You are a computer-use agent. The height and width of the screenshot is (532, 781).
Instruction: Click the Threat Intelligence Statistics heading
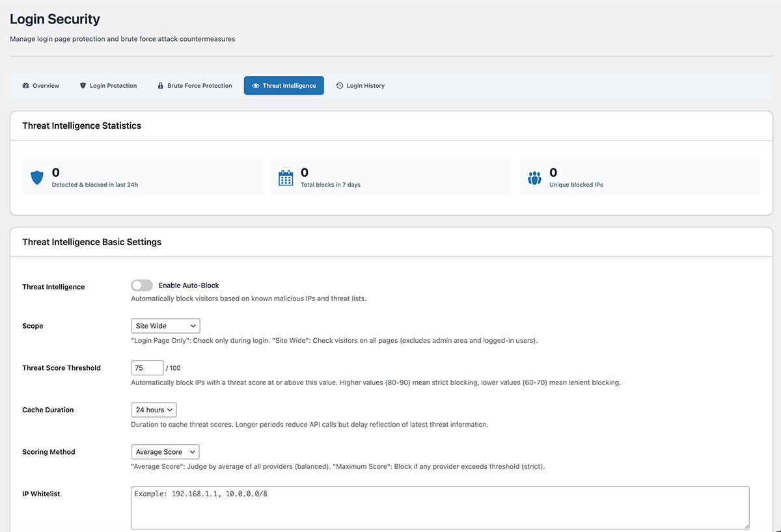81,126
